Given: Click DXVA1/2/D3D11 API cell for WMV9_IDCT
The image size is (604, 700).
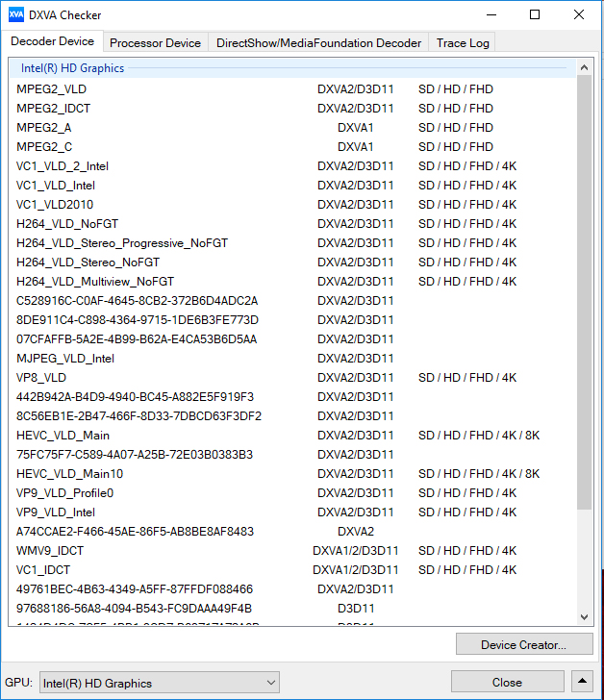Looking at the screenshot, I should coord(355,550).
